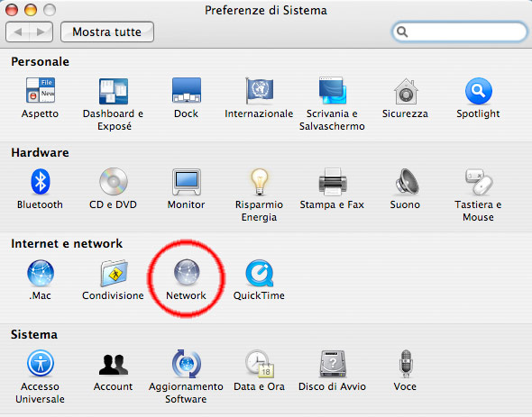Viewport: 532px width, 417px height.
Task: Open the Internazionale flag icon
Action: (x=259, y=91)
